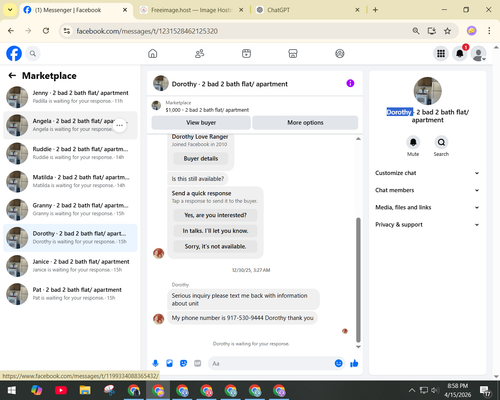
Task: Choose a GIF icon in composer
Action: [x=198, y=363]
